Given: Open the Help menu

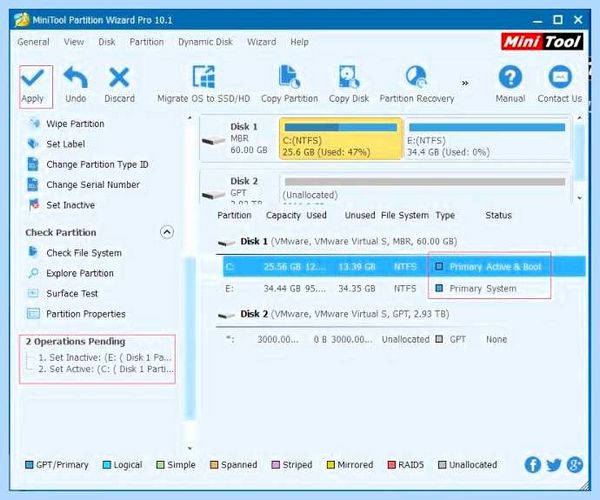Looking at the screenshot, I should pyautogui.click(x=299, y=42).
